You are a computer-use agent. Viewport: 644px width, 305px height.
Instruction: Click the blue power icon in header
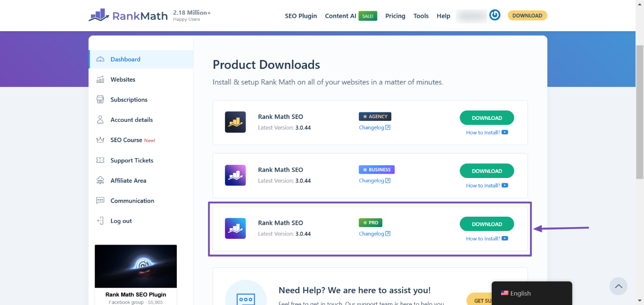click(495, 15)
